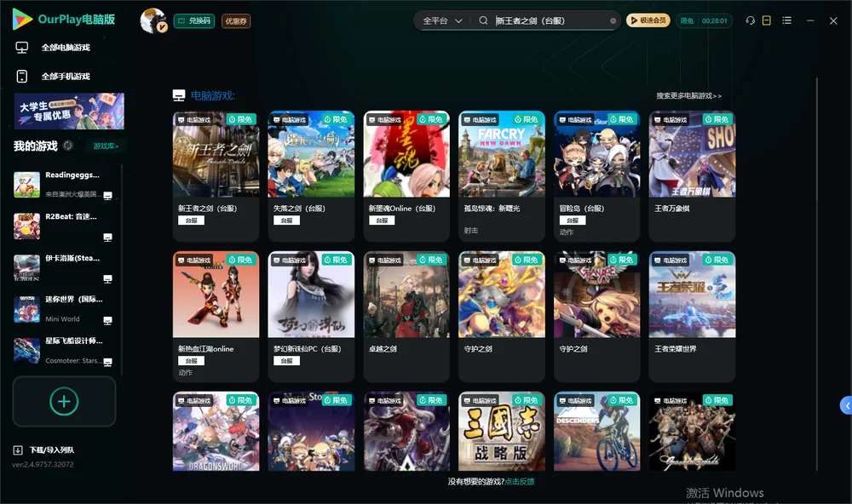Select 全部电脑游戏 in the sidebar
The height and width of the screenshot is (504, 852).
pyautogui.click(x=53, y=48)
